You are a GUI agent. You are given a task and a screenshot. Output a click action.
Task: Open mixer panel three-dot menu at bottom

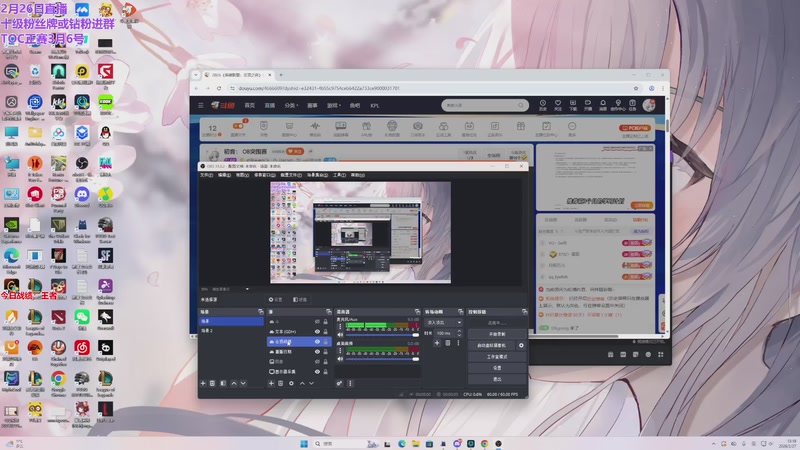pyautogui.click(x=350, y=383)
